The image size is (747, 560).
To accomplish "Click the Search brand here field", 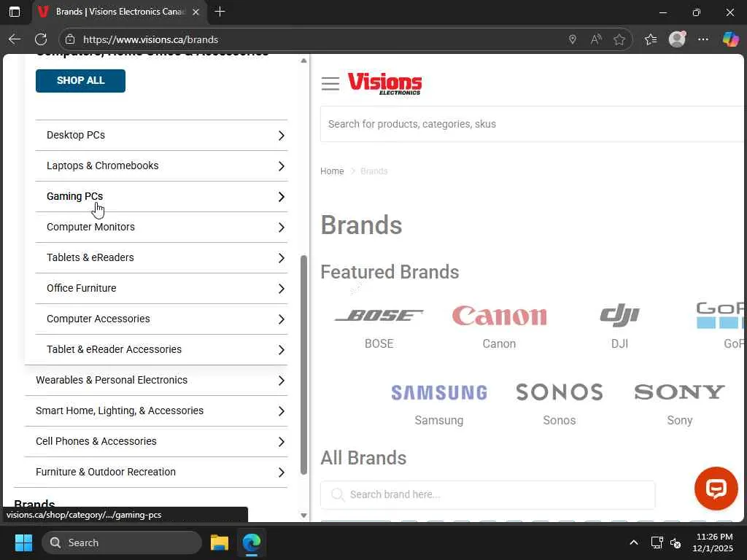I will coord(487,495).
